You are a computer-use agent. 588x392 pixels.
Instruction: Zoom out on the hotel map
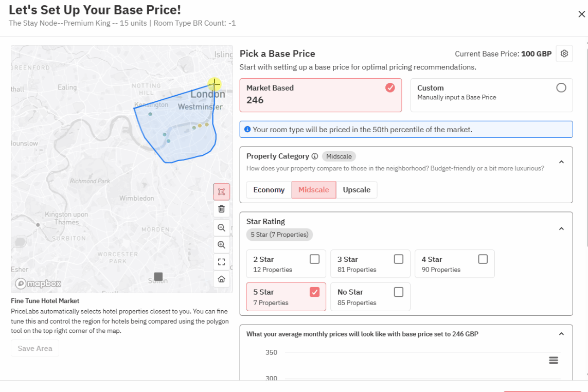(221, 228)
